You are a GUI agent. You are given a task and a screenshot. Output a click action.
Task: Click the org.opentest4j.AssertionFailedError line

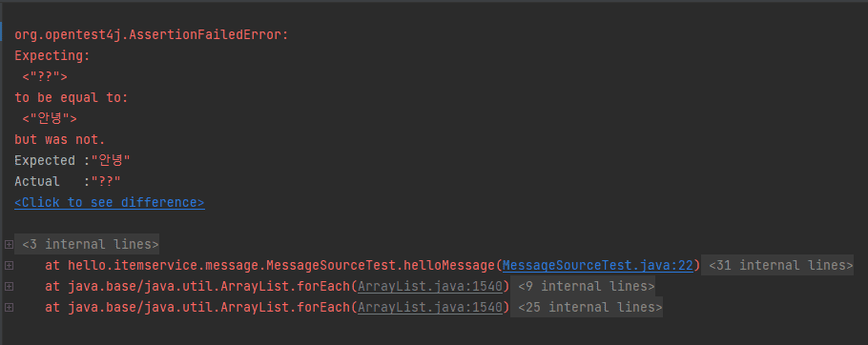tap(151, 35)
